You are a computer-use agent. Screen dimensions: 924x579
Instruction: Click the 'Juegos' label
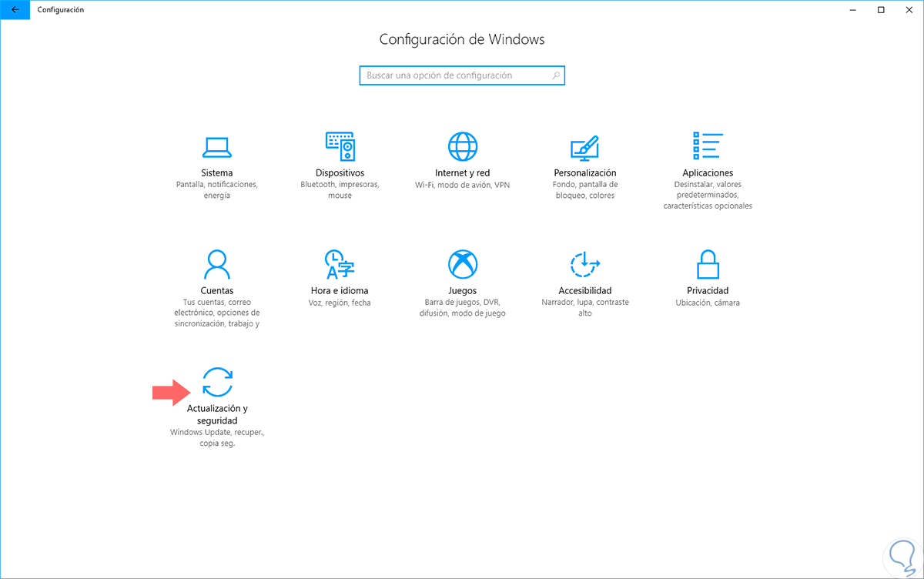click(463, 291)
